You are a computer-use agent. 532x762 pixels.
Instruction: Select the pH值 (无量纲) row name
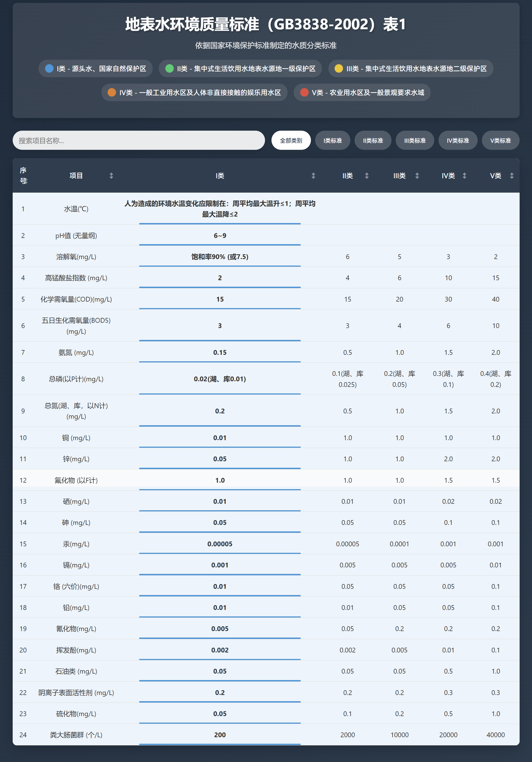coord(76,236)
